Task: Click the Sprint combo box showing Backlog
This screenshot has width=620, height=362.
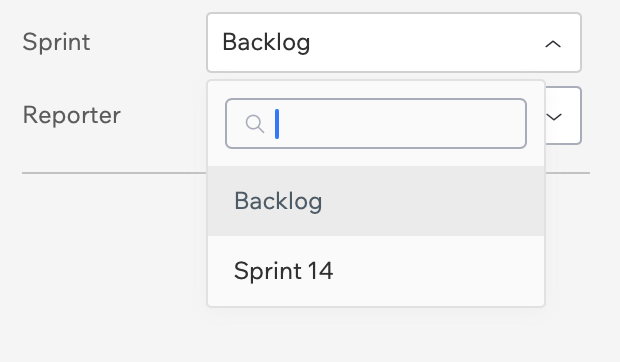Action: point(394,43)
